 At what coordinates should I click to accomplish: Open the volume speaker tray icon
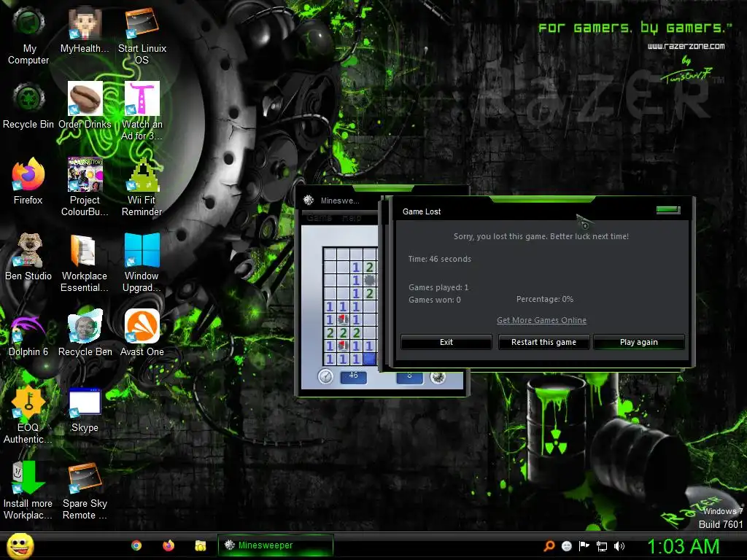[619, 546]
